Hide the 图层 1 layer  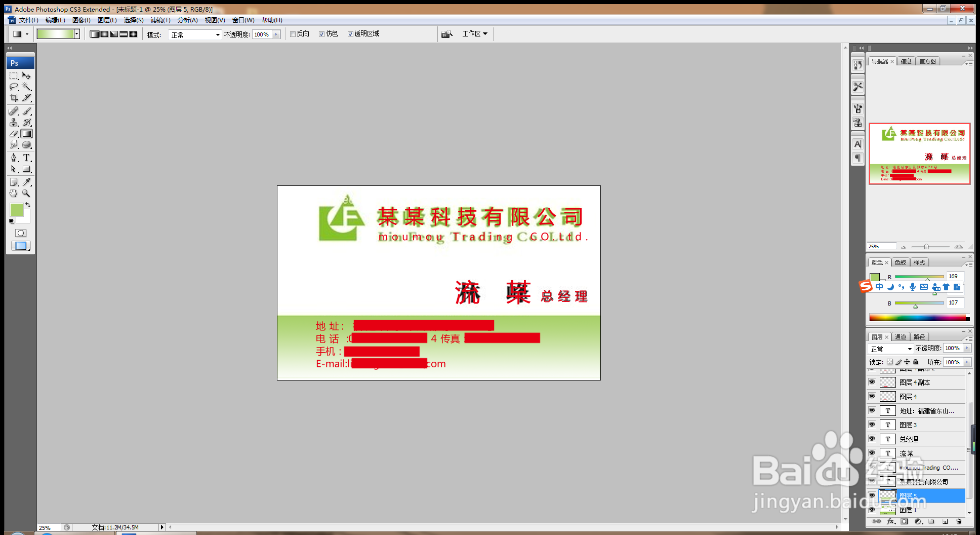point(872,510)
